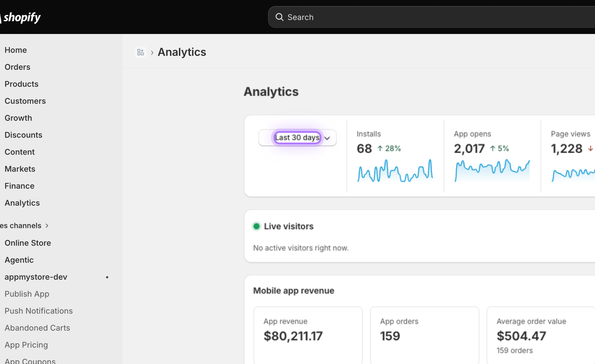This screenshot has height=364, width=595.
Task: Open Markets in the sidebar
Action: click(x=20, y=169)
